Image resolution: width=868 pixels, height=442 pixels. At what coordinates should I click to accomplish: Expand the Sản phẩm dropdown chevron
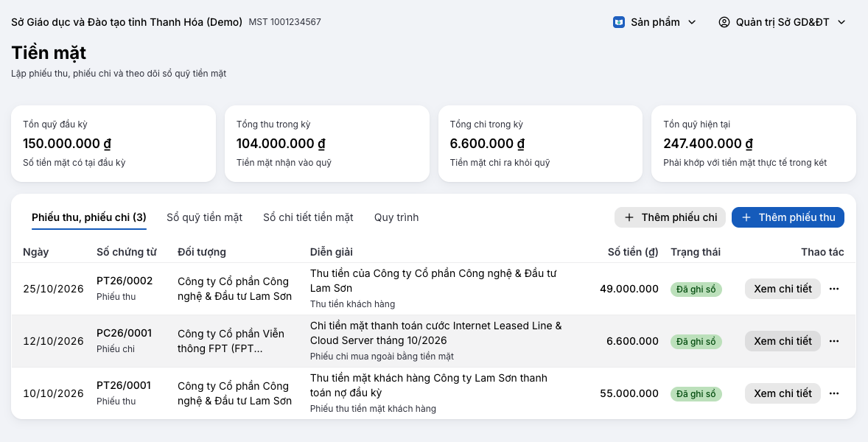692,22
